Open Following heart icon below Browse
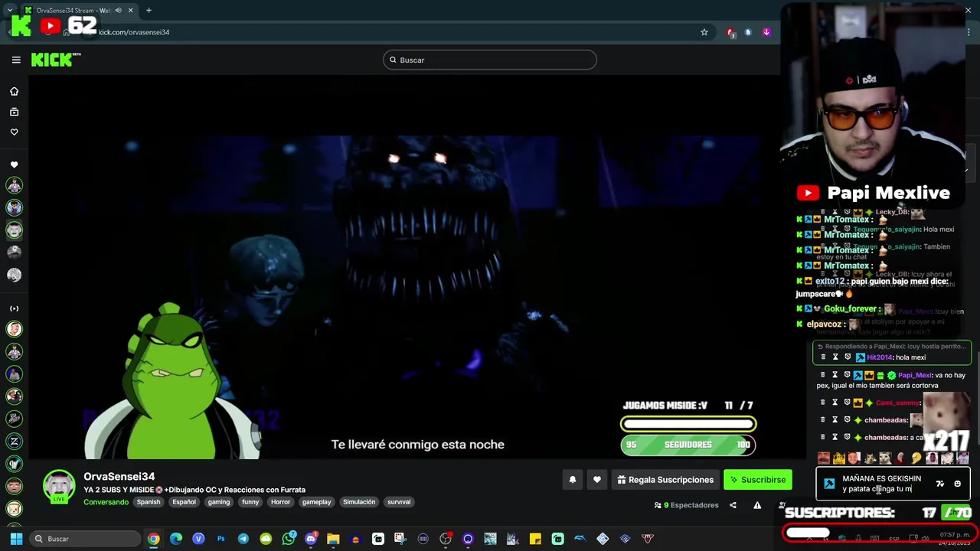The image size is (980, 551). (14, 132)
